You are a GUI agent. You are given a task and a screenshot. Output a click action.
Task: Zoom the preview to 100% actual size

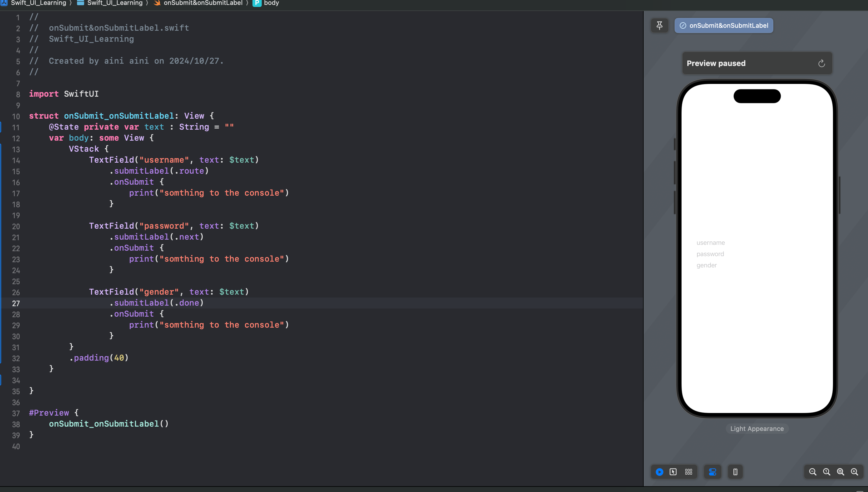[x=826, y=472]
